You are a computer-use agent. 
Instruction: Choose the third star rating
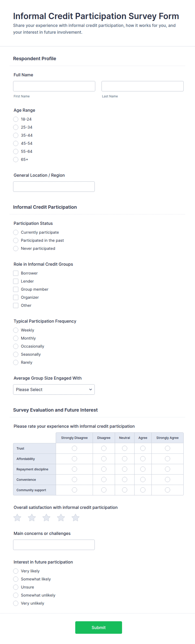46,518
